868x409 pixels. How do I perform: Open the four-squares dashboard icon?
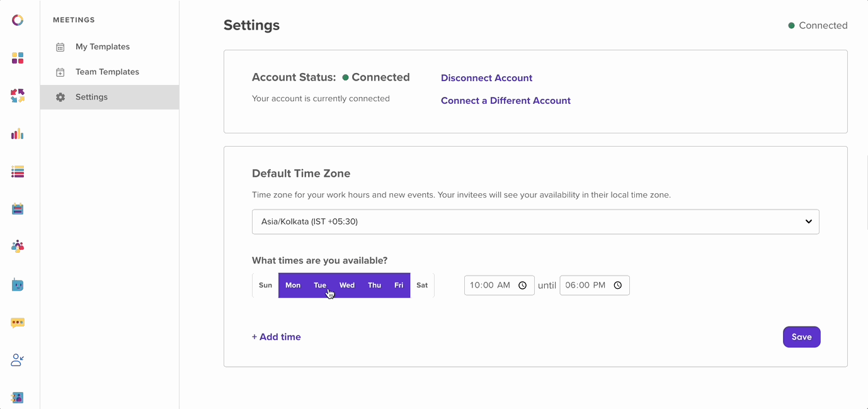(x=18, y=58)
